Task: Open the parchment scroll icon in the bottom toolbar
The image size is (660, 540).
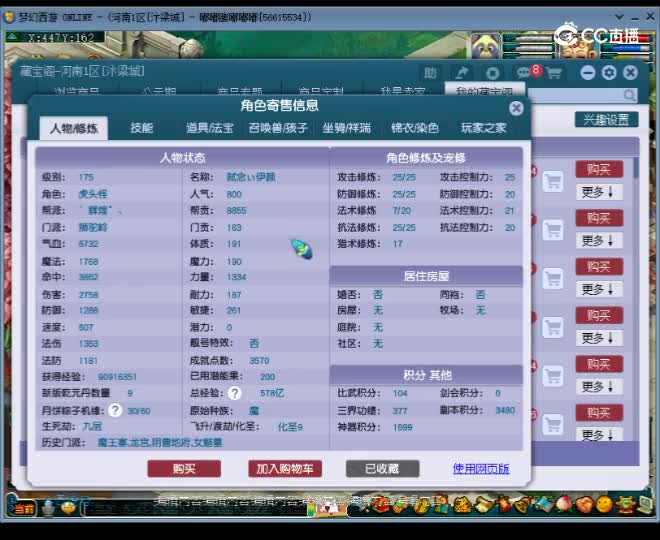Action: [x=484, y=503]
